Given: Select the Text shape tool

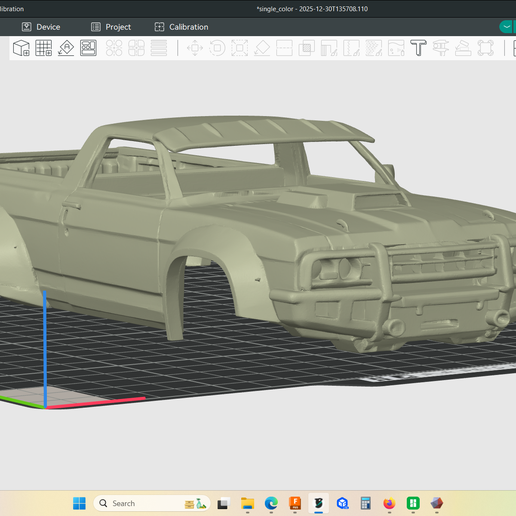Looking at the screenshot, I should coord(418,48).
